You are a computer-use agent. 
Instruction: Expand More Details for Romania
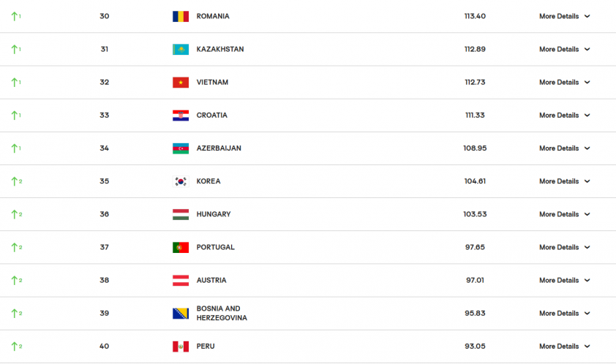(564, 16)
